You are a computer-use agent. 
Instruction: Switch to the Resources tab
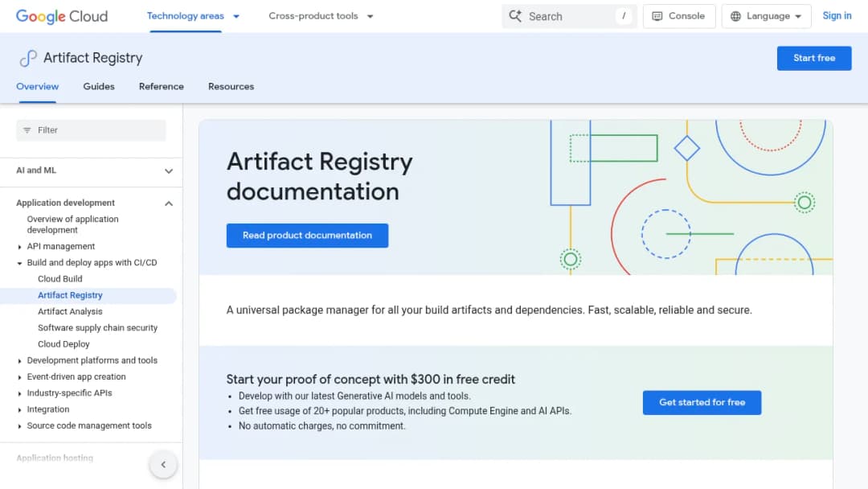tap(231, 86)
